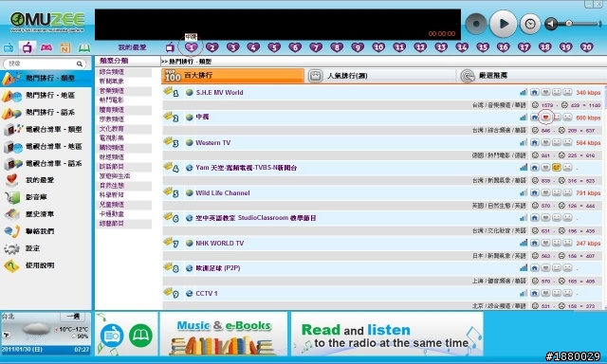Adjust the volume slider knob
Image resolution: width=607 pixels, height=364 pixels.
[x=569, y=24]
